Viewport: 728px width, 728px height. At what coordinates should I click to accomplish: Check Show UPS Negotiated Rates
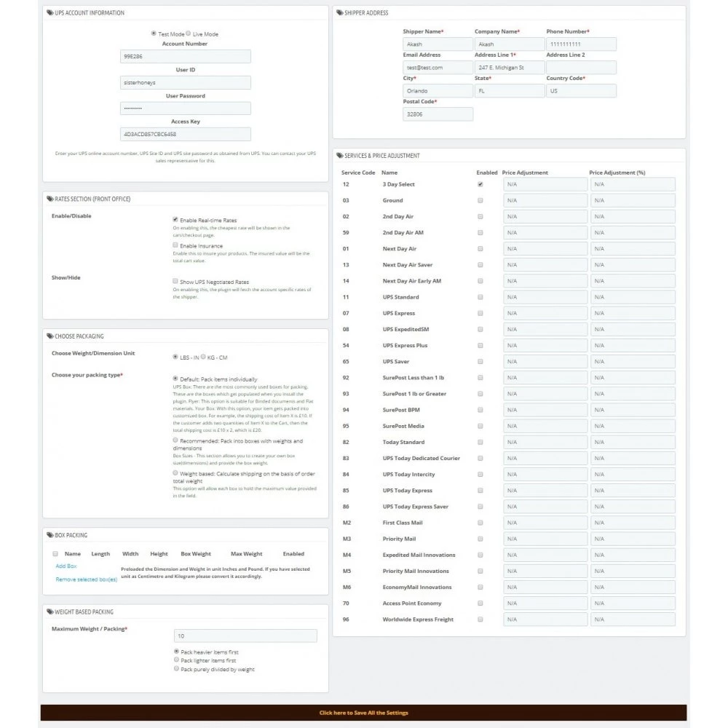click(175, 281)
